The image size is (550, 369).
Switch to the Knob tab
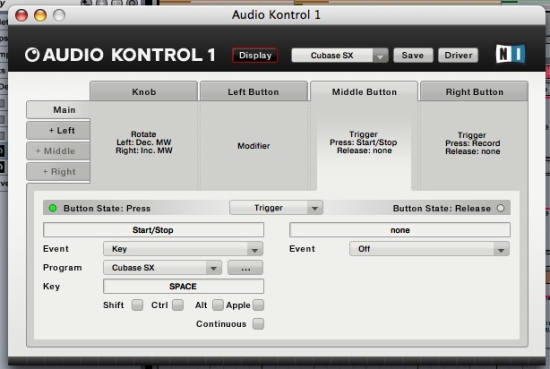144,92
